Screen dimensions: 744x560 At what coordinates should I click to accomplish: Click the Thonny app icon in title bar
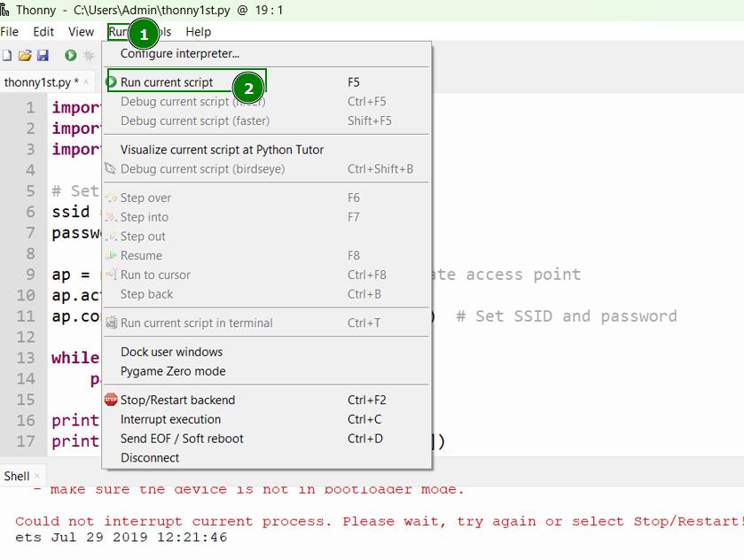[x=4, y=10]
